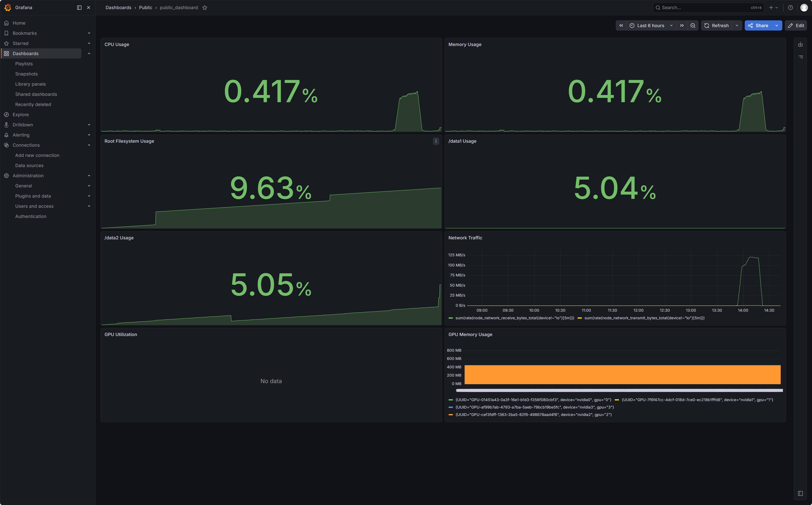Shift time range backward with double-left arrows

tap(621, 26)
